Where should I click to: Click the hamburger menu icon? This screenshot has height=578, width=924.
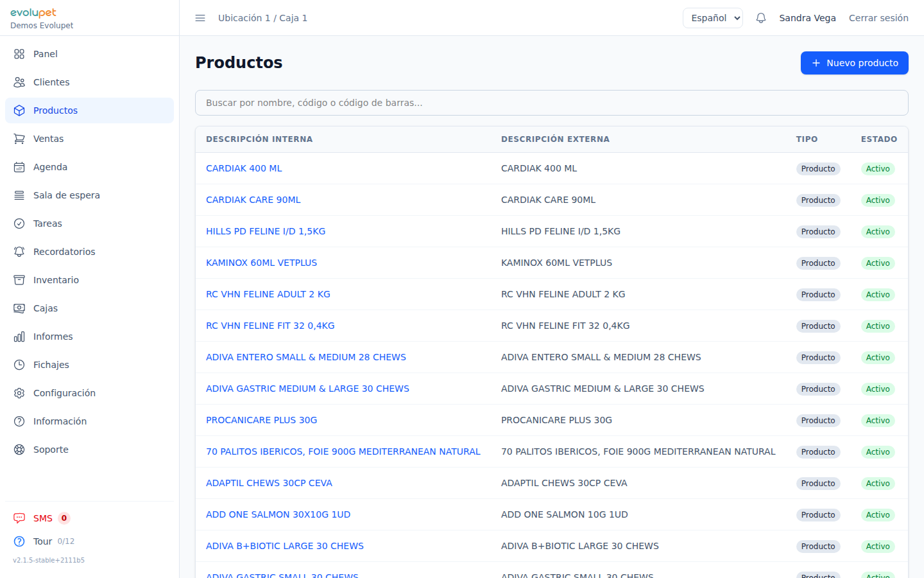[200, 18]
